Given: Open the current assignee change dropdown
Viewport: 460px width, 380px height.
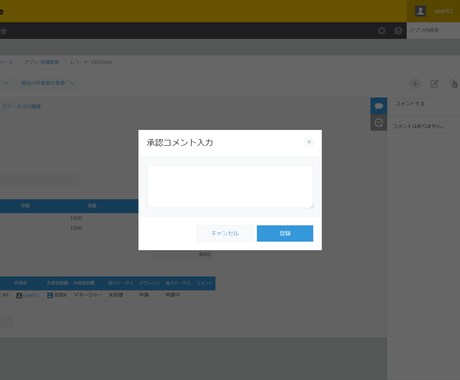Looking at the screenshot, I should point(48,83).
